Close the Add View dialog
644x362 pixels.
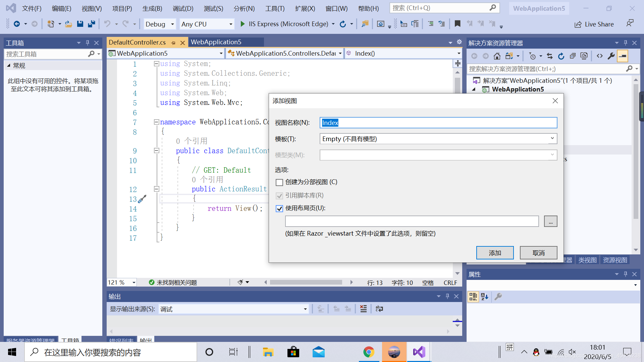[x=555, y=101]
